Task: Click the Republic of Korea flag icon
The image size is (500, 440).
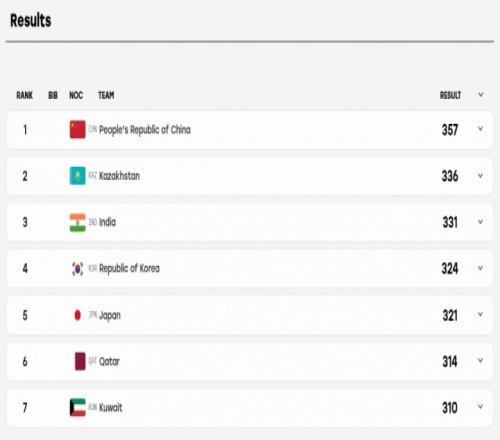Action: point(77,269)
